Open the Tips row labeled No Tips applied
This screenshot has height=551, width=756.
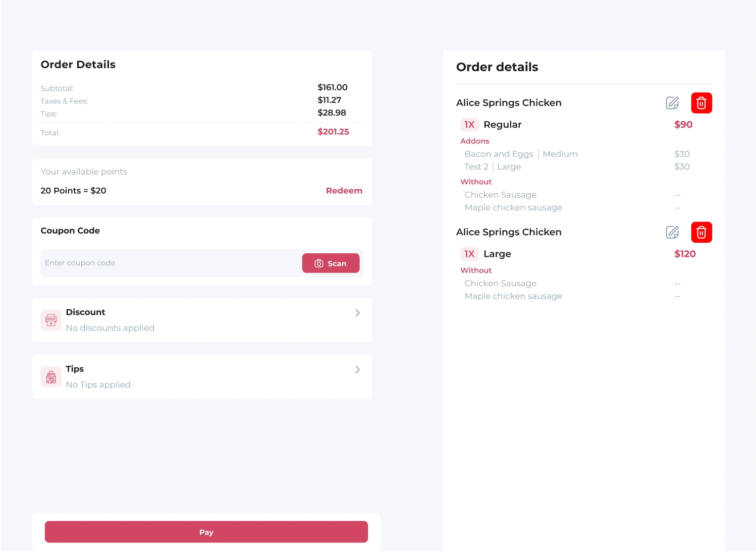pos(98,385)
